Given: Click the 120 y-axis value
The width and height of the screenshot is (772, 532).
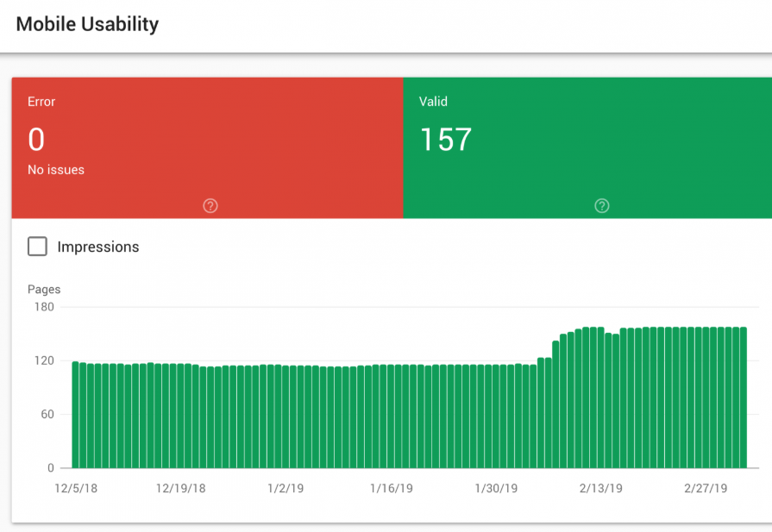Looking at the screenshot, I should [44, 360].
